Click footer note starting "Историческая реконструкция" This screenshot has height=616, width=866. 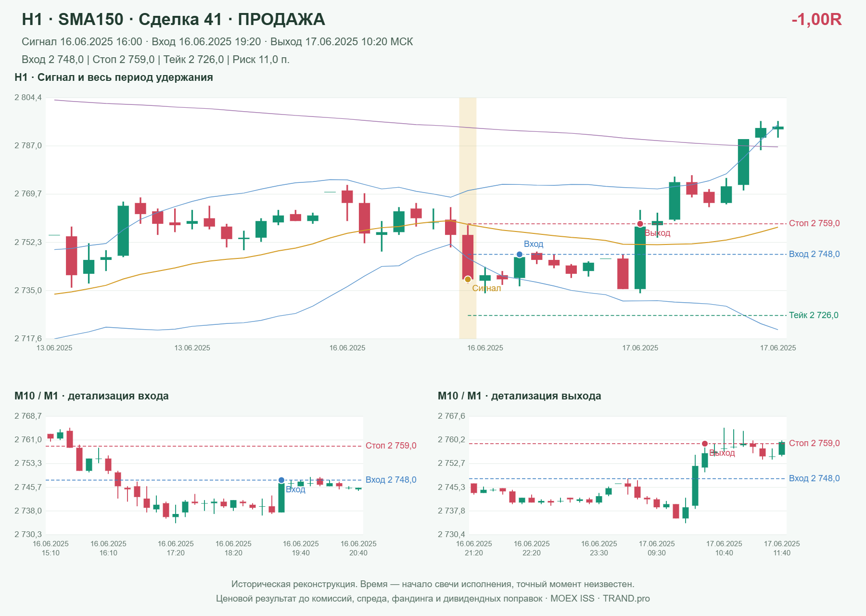[433, 584]
